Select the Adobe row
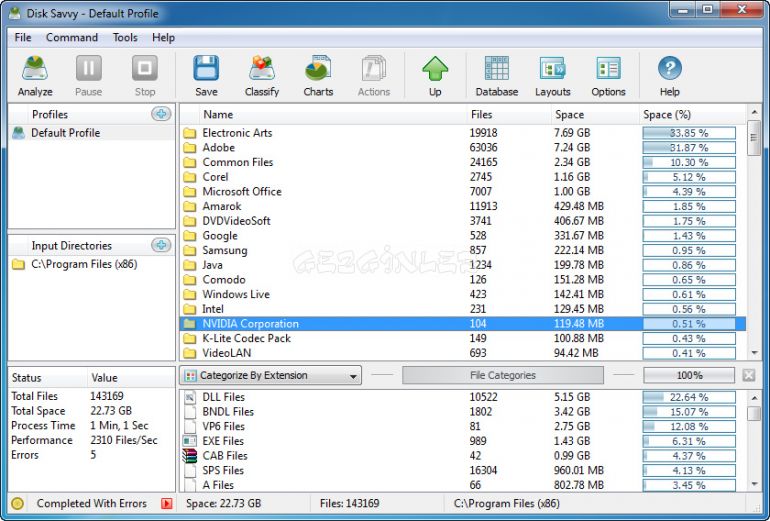 click(463, 148)
